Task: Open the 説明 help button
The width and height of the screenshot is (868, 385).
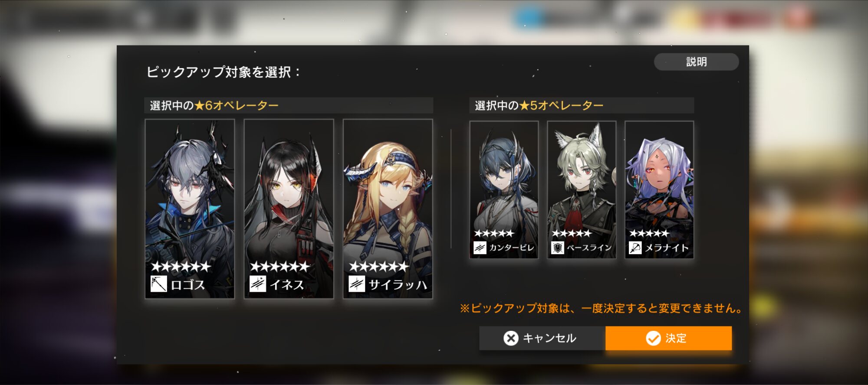Action: point(696,62)
